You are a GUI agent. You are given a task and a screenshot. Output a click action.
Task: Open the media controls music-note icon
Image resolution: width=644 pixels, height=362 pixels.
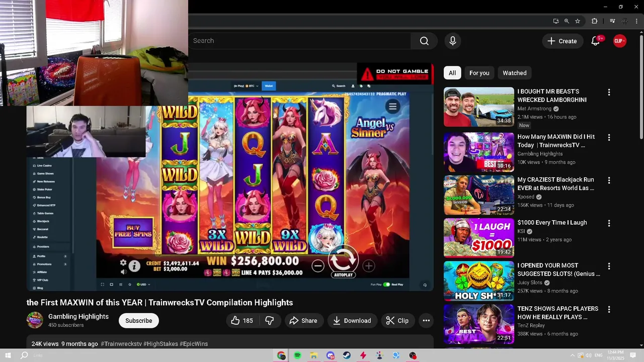point(612,21)
